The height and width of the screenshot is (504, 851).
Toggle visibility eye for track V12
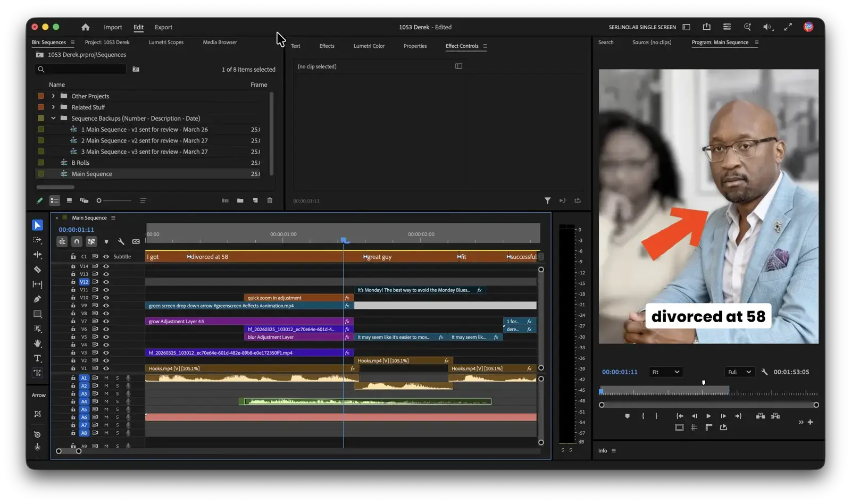106,282
